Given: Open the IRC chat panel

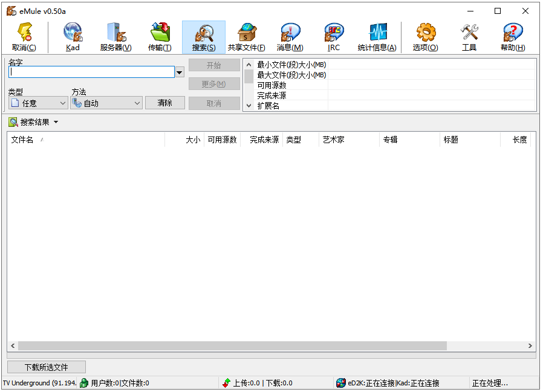Looking at the screenshot, I should tap(334, 37).
